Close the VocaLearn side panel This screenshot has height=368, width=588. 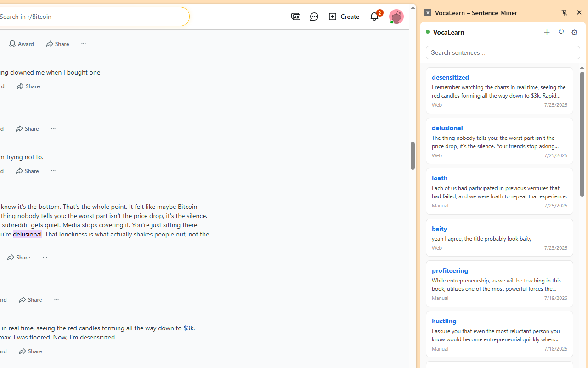(x=579, y=13)
